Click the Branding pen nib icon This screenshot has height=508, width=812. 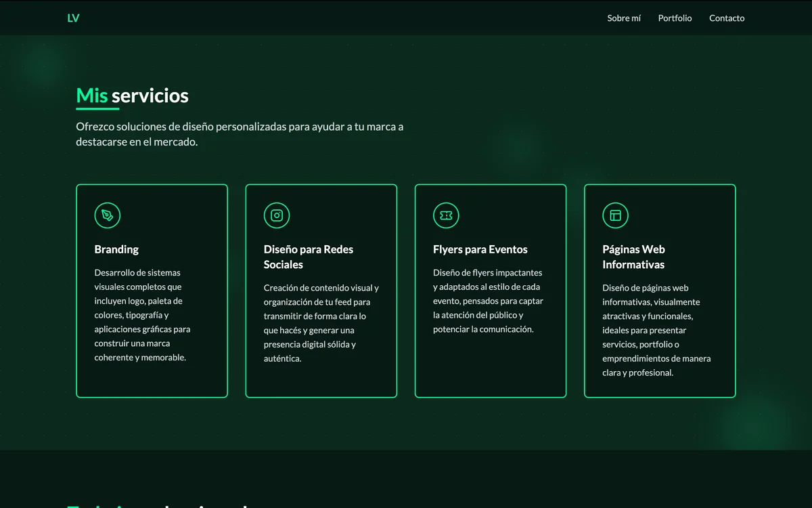pos(108,215)
